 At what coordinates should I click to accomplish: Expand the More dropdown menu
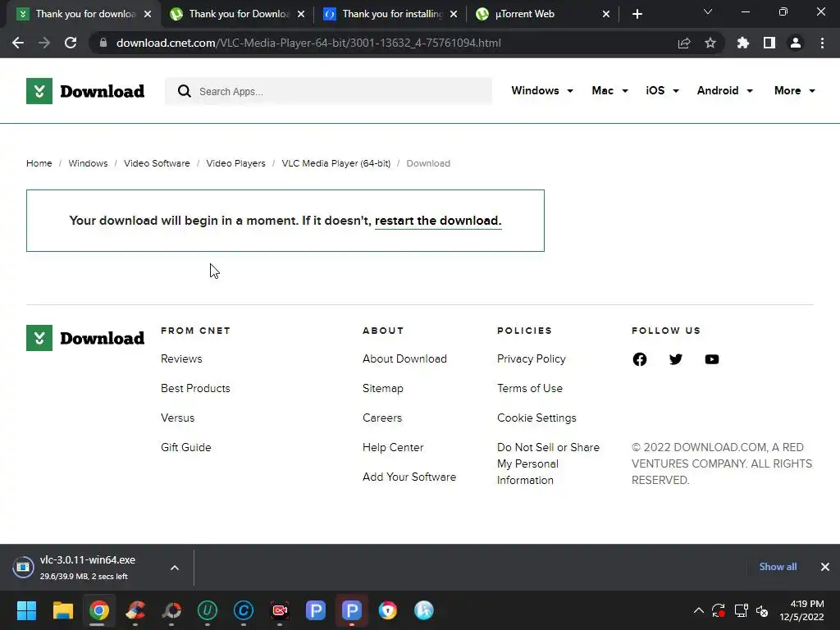click(x=794, y=90)
